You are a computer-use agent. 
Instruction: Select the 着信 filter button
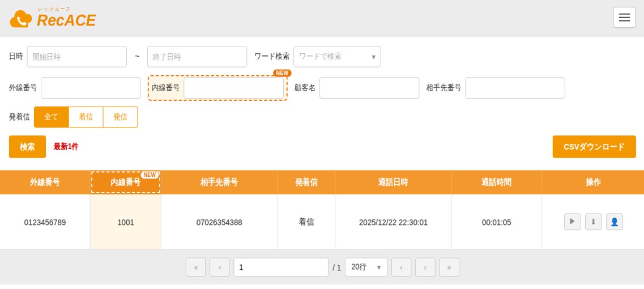coord(86,117)
